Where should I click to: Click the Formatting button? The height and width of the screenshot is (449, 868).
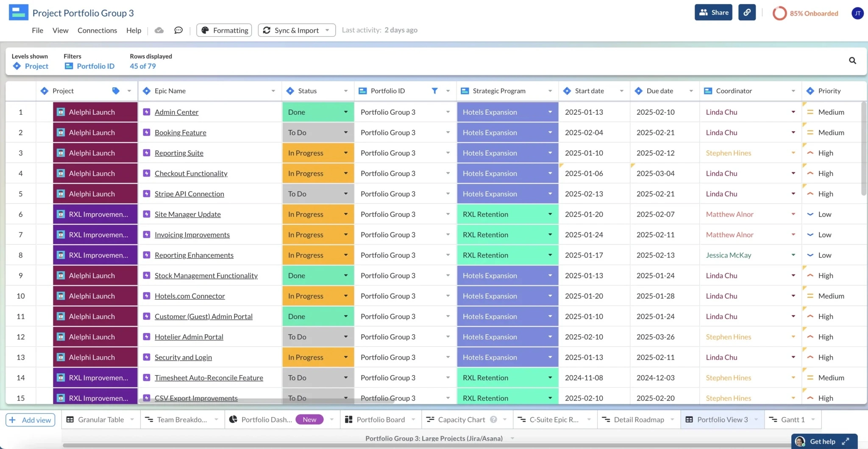(224, 30)
